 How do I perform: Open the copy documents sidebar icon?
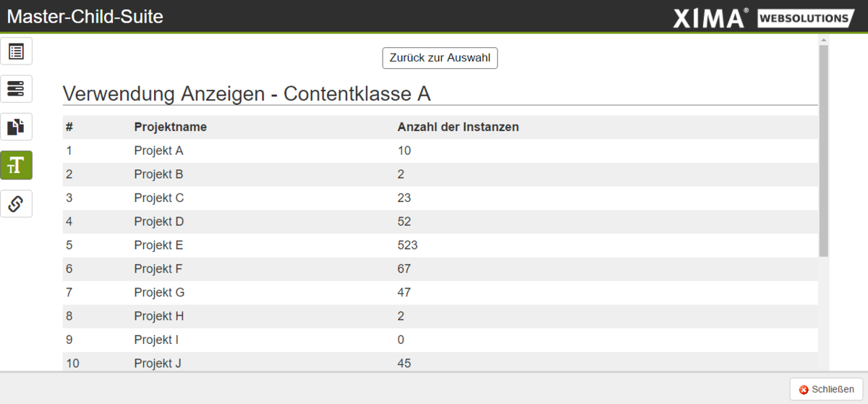click(x=16, y=127)
